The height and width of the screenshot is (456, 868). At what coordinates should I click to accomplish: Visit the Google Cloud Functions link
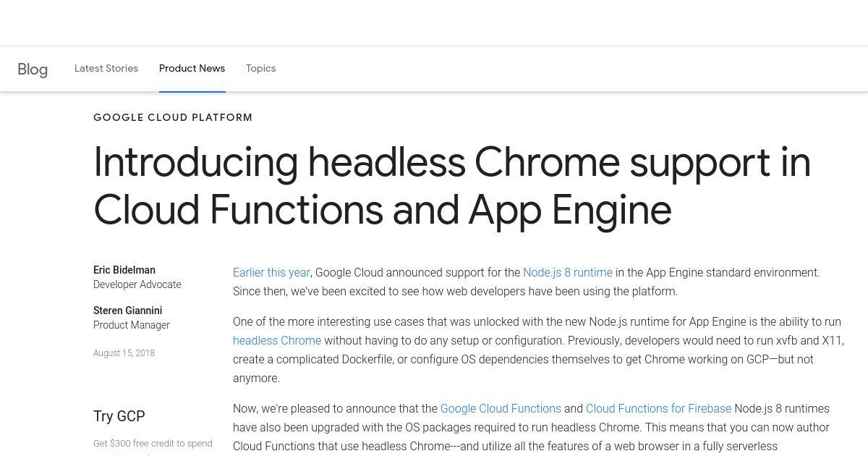501,408
